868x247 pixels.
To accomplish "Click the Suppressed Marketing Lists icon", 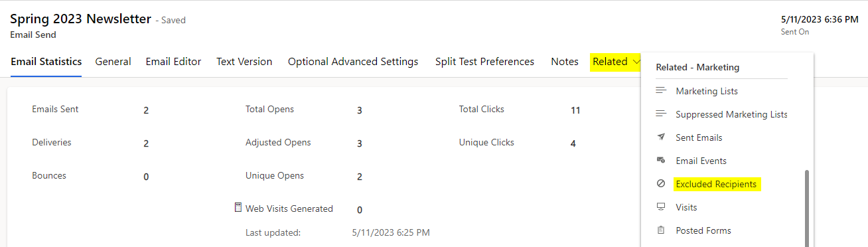I will click(x=660, y=114).
